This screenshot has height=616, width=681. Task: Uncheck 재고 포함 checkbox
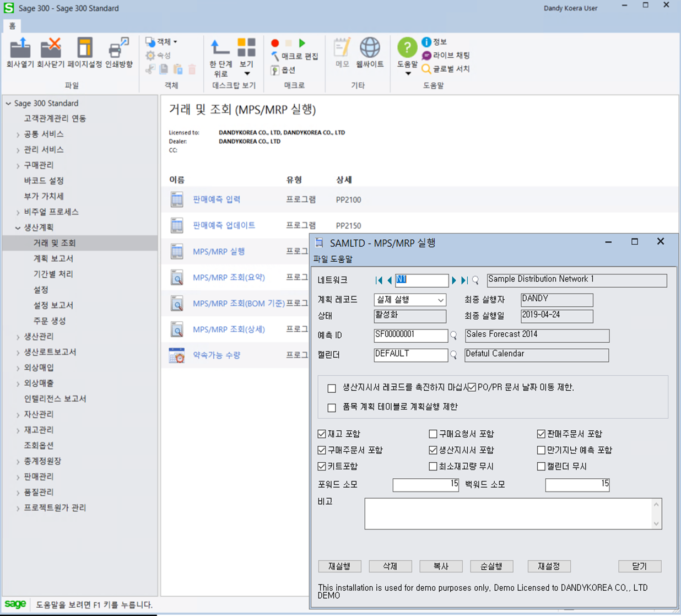(322, 434)
